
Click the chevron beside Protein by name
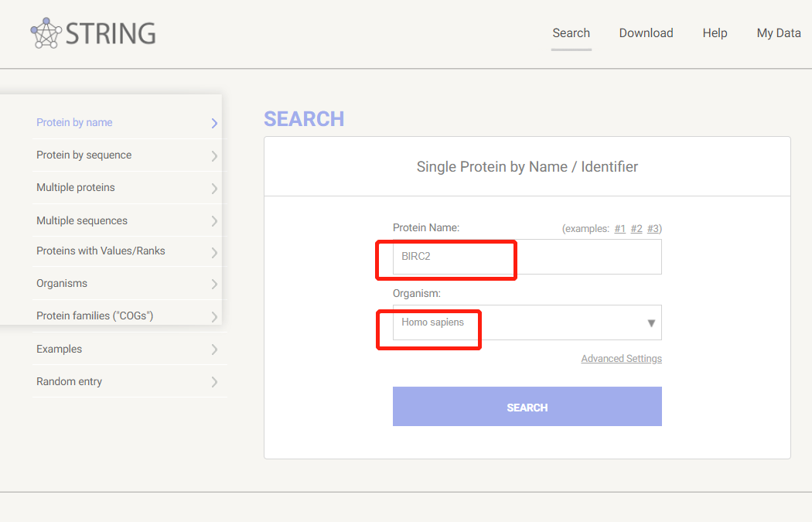coord(214,122)
